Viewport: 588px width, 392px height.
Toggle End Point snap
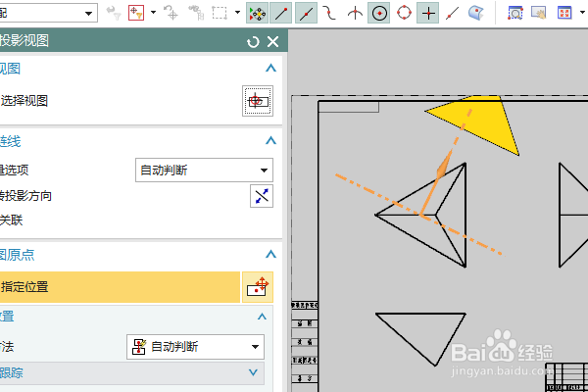point(281,13)
